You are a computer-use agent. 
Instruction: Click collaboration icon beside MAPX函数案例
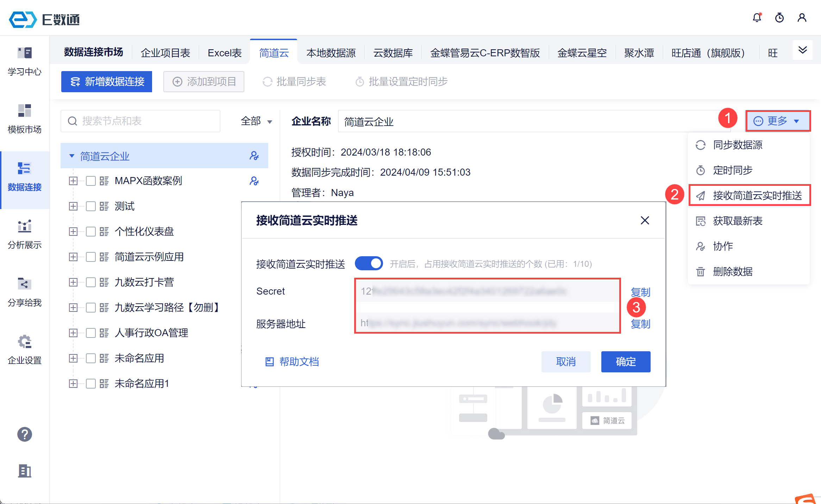click(x=254, y=181)
